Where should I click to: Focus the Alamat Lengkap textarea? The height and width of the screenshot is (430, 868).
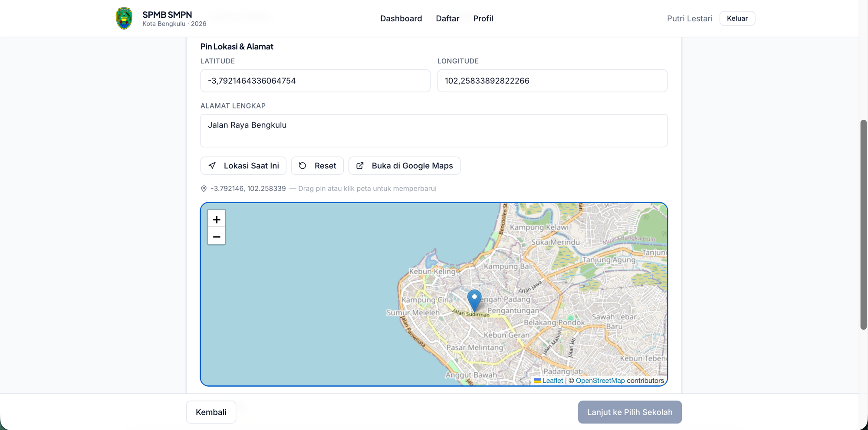coord(434,131)
